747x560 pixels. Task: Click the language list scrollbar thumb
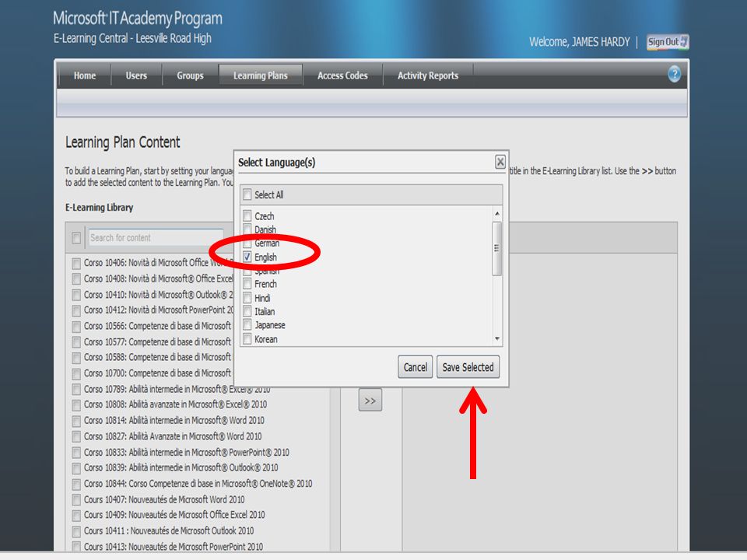497,248
